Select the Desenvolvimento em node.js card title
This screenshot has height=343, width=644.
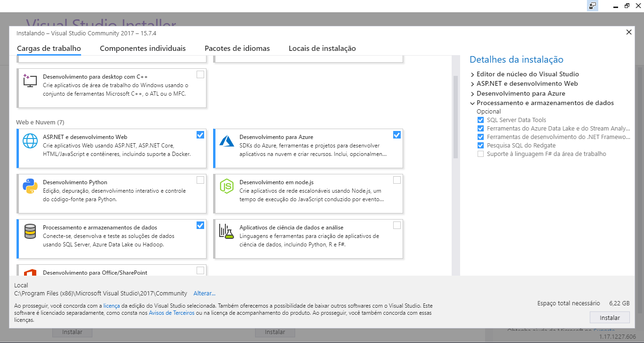(x=277, y=182)
